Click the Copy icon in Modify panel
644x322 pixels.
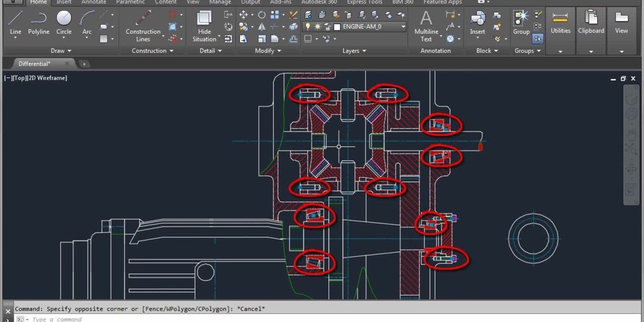244,27
